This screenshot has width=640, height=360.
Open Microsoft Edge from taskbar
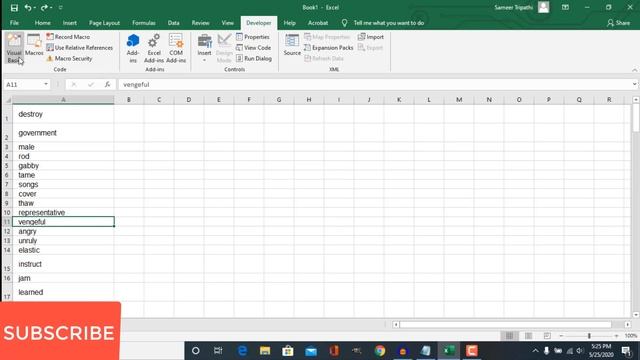pyautogui.click(x=242, y=351)
